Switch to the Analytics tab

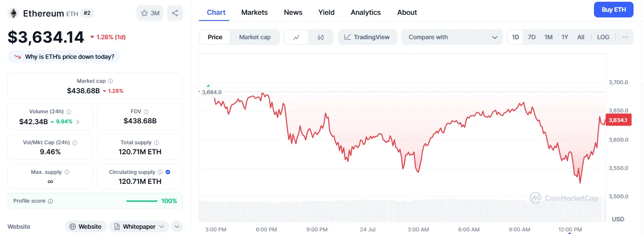[x=366, y=12]
